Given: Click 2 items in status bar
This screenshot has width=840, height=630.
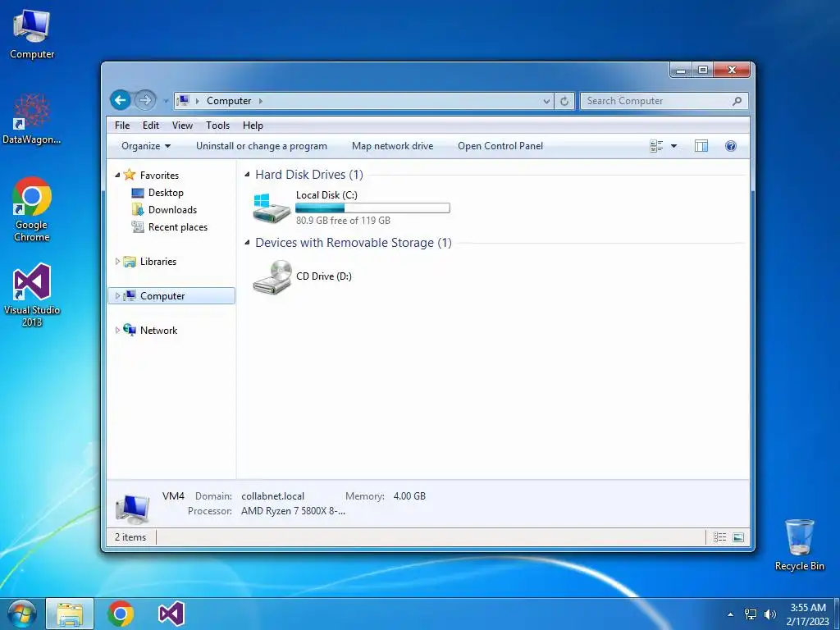Looking at the screenshot, I should point(130,536).
